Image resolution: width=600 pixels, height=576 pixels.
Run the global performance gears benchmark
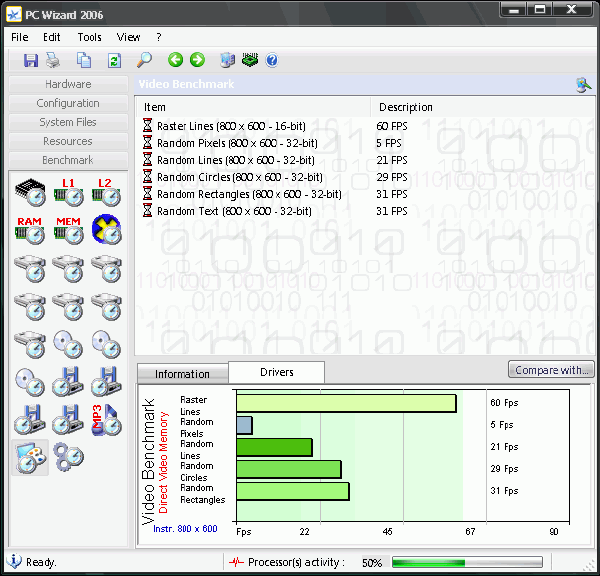tap(68, 457)
